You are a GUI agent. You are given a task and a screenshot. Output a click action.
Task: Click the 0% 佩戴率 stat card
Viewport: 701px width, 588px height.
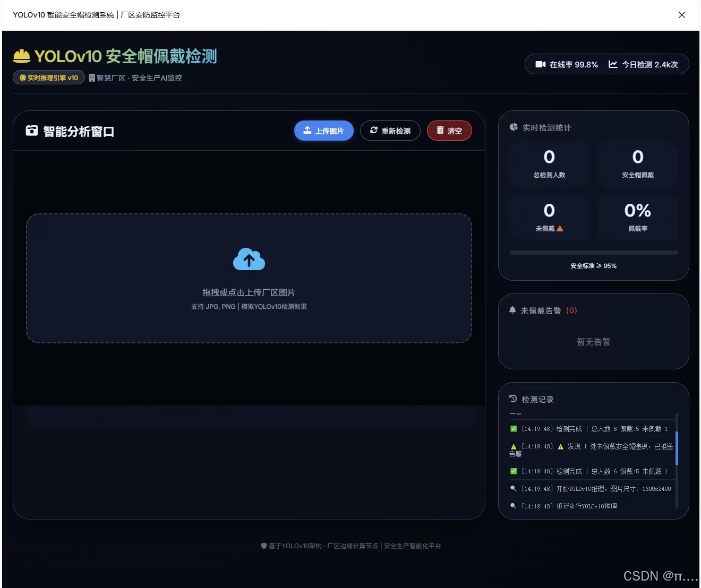pyautogui.click(x=638, y=218)
